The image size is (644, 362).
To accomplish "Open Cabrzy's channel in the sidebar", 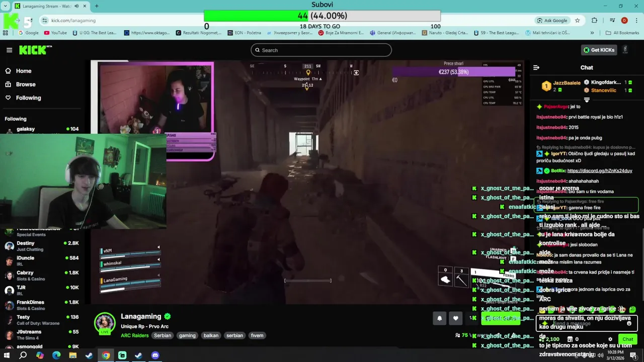I will pyautogui.click(x=41, y=276).
